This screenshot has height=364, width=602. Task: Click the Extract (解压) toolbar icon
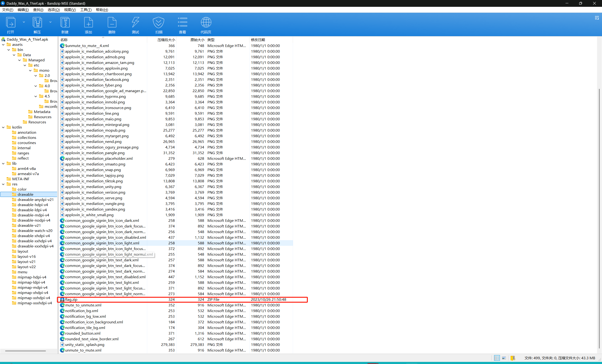pyautogui.click(x=37, y=25)
